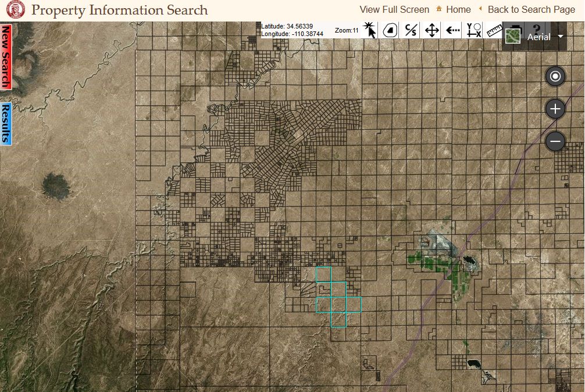The width and height of the screenshot is (585, 392).
Task: Choose the pan map tool
Action: (x=431, y=30)
